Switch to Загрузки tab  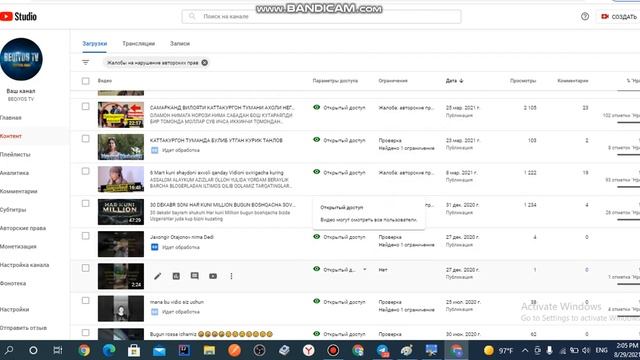pyautogui.click(x=95, y=43)
